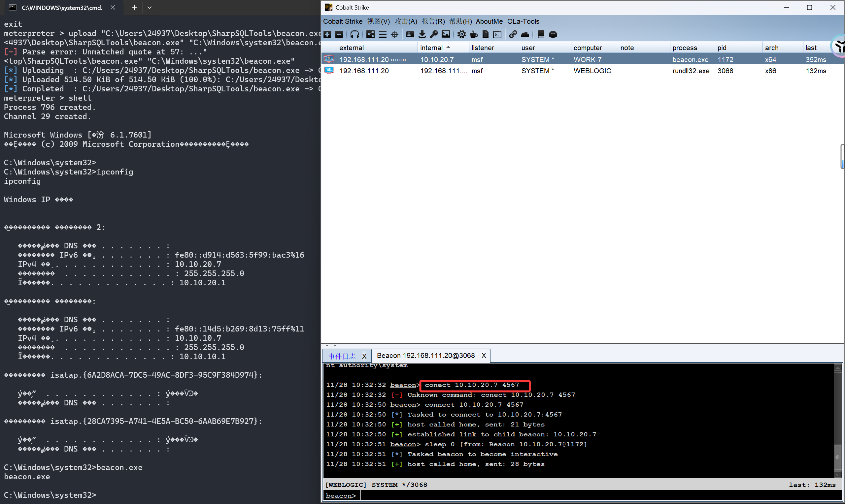The image size is (845, 504).
Task: Open the 攻击(A) menu
Action: point(405,21)
